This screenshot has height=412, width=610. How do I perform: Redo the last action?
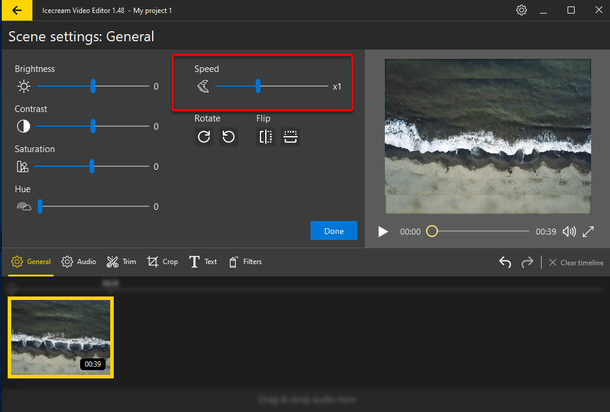(x=527, y=262)
